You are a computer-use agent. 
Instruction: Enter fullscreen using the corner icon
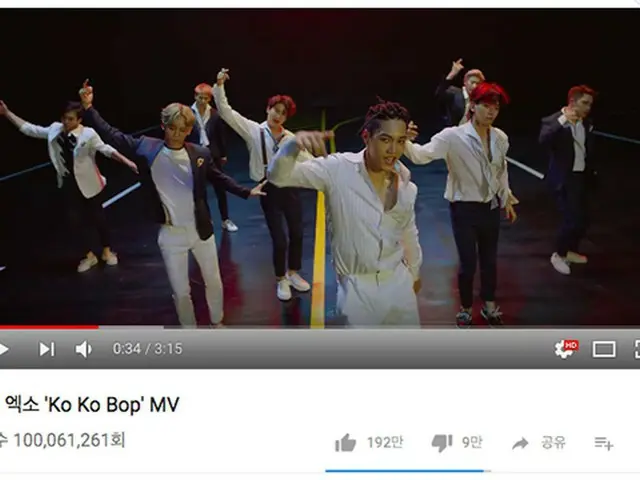(x=637, y=349)
